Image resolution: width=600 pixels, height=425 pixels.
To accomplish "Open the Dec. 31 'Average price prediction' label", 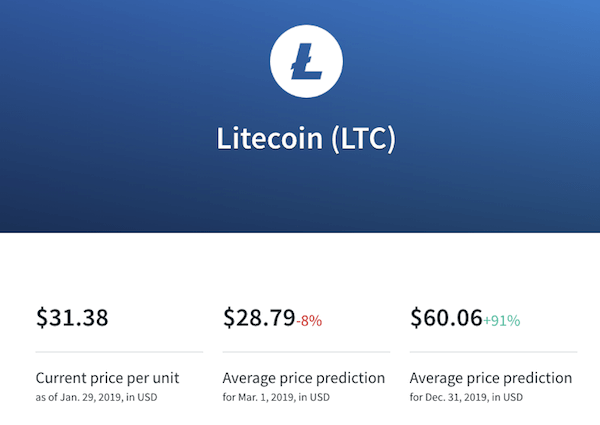I will (x=491, y=378).
